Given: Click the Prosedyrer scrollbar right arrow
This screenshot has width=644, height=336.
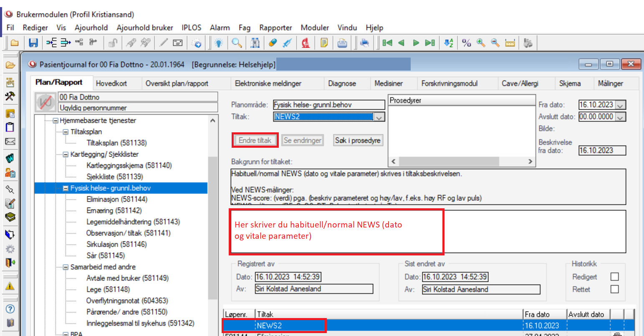Looking at the screenshot, I should 530,161.
